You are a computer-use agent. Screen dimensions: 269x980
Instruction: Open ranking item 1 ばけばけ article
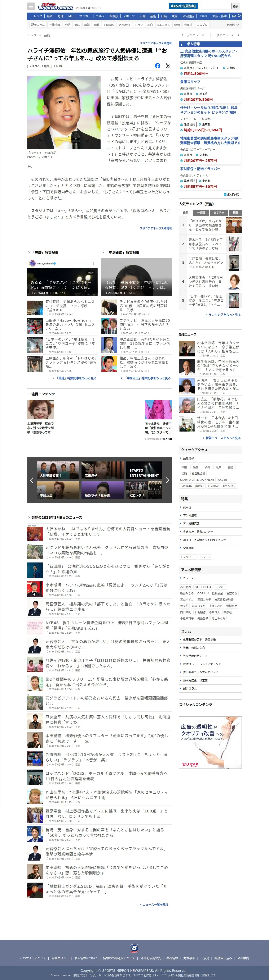pyautogui.click(x=210, y=225)
